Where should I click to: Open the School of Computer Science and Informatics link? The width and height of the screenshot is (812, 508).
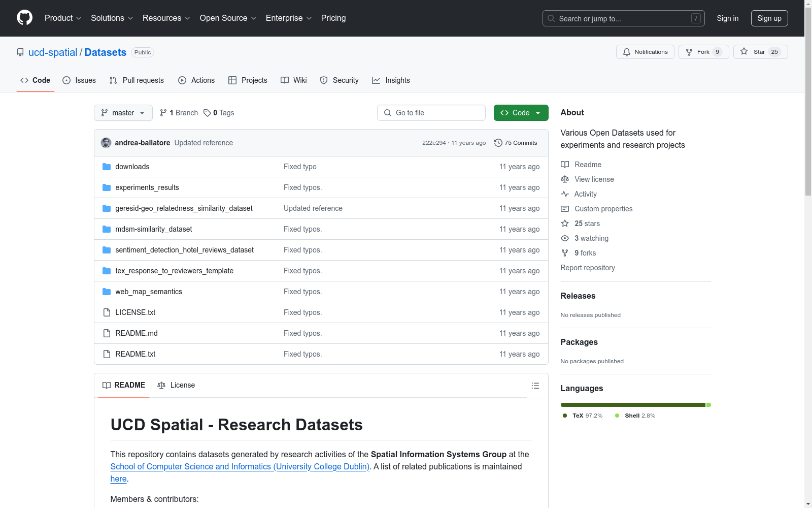point(240,466)
